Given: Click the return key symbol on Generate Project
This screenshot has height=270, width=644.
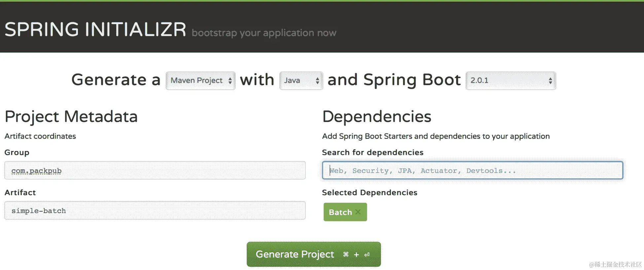Looking at the screenshot, I should tap(367, 255).
